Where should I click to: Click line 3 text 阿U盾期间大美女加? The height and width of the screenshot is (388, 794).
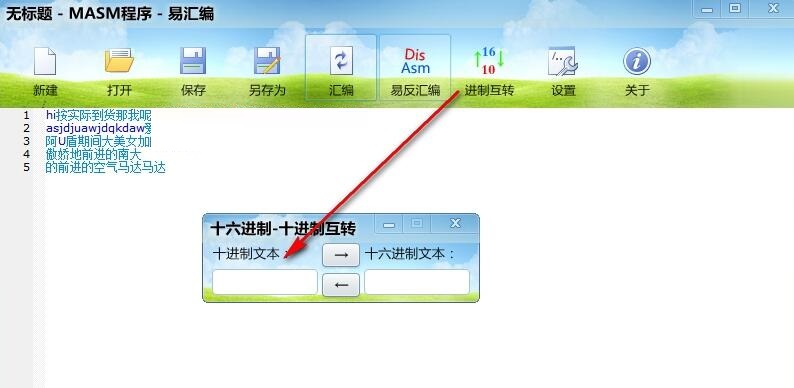(x=98, y=141)
